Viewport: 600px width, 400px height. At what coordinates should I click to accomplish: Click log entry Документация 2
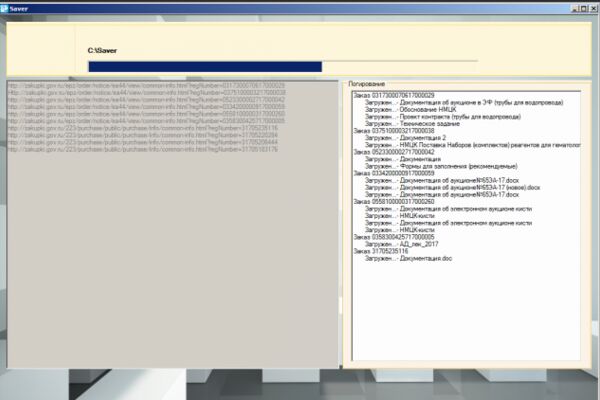pyautogui.click(x=405, y=138)
